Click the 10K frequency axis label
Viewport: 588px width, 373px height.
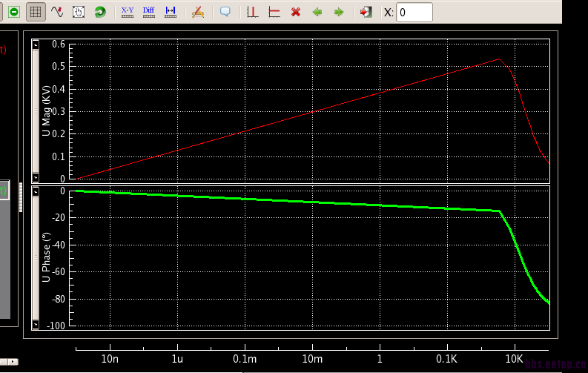tap(514, 359)
